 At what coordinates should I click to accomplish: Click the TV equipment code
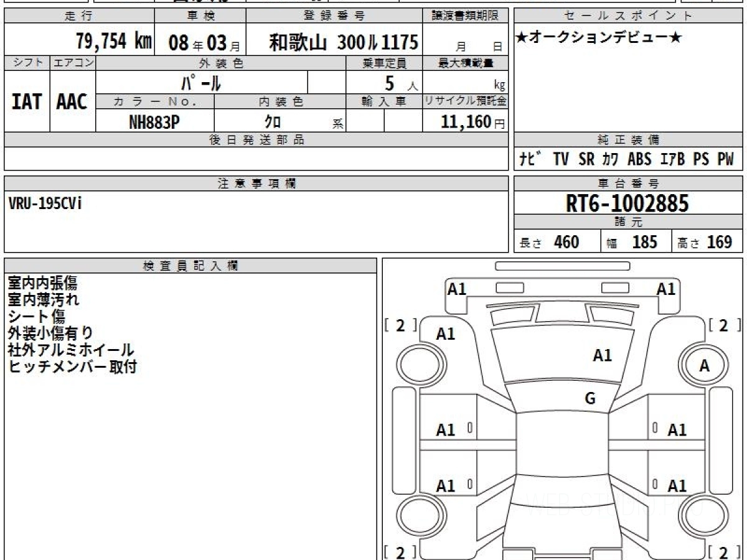561,159
